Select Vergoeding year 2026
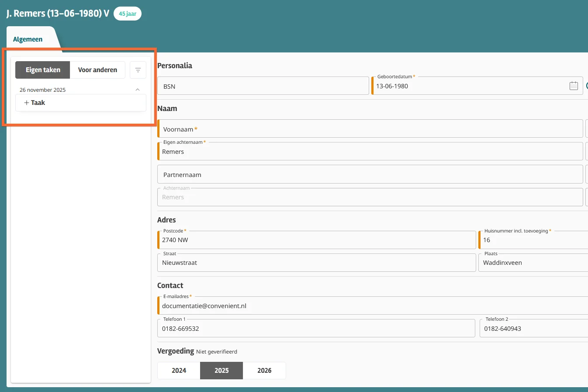Viewport: 588px width, 392px height. 264,371
